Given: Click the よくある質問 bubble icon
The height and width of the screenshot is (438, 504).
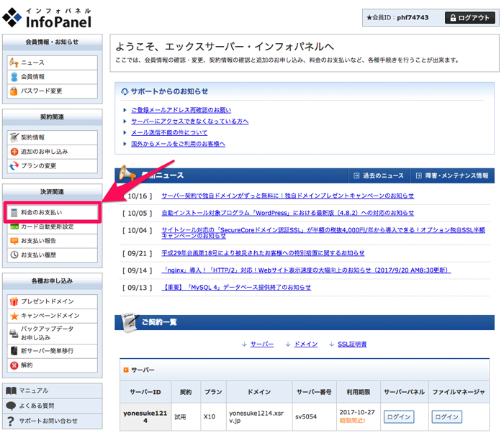Looking at the screenshot, I should pos(11,406).
